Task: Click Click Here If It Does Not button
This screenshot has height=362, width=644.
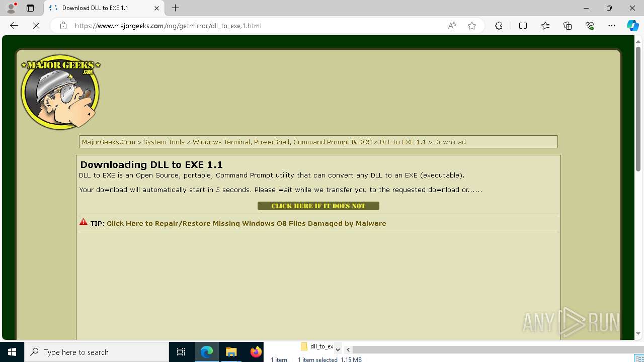Action: point(318,206)
